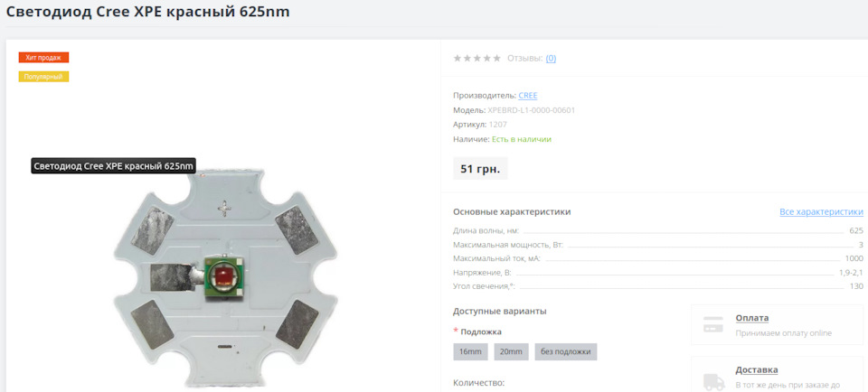
Task: Select the 16mm substrate option
Action: 470,351
